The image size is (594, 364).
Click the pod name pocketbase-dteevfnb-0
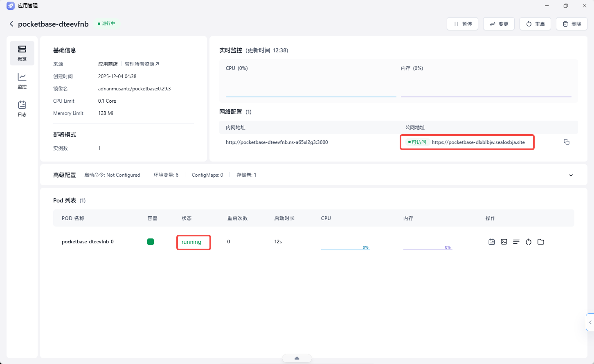tap(88, 242)
